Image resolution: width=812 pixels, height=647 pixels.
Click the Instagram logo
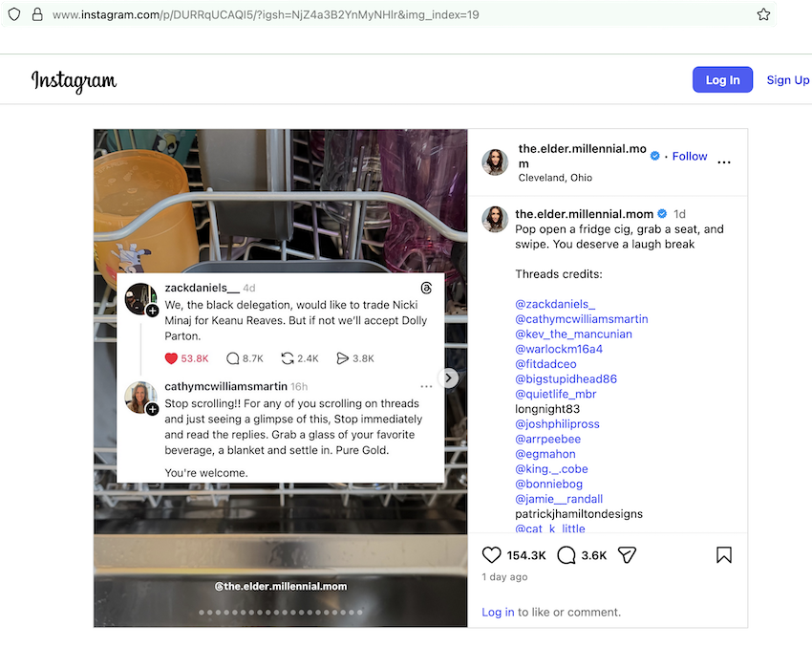tap(74, 81)
